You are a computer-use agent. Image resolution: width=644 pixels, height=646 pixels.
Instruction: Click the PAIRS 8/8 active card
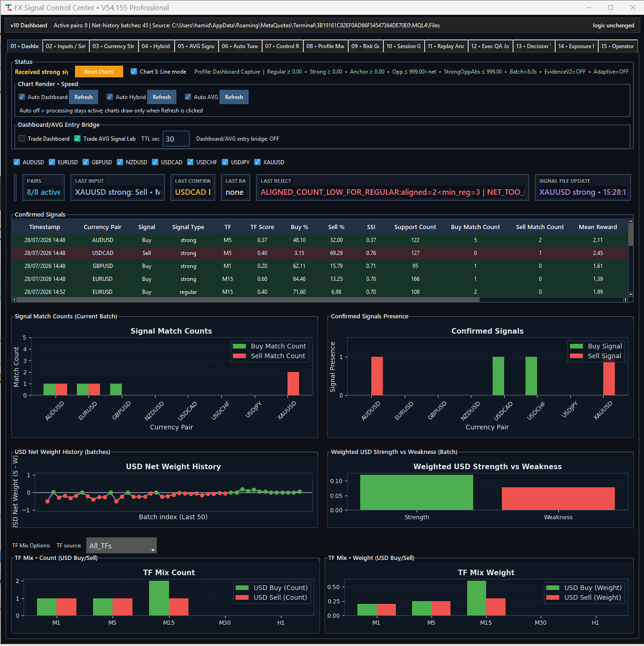pos(44,187)
